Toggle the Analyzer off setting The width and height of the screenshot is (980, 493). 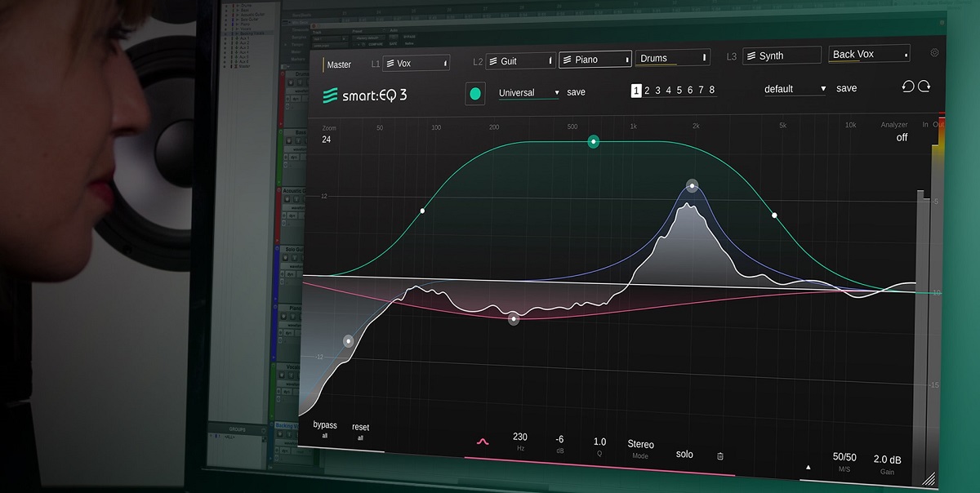[902, 137]
